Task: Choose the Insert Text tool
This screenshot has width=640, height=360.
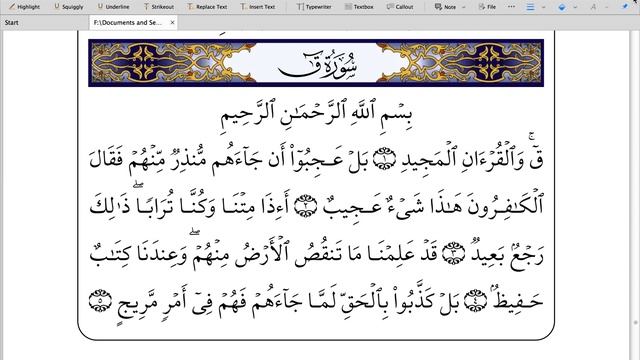Action: coord(258,7)
